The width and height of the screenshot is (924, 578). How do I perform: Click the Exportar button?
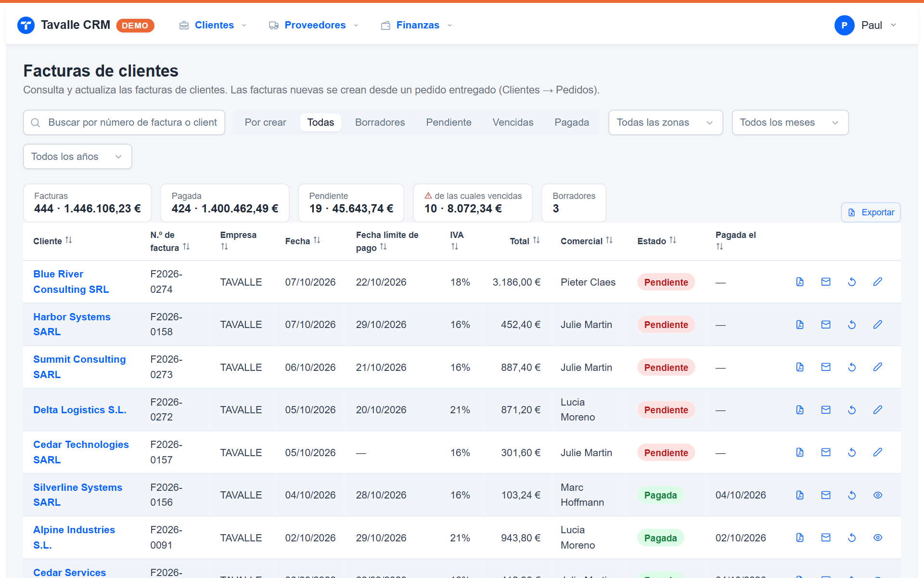pyautogui.click(x=871, y=212)
